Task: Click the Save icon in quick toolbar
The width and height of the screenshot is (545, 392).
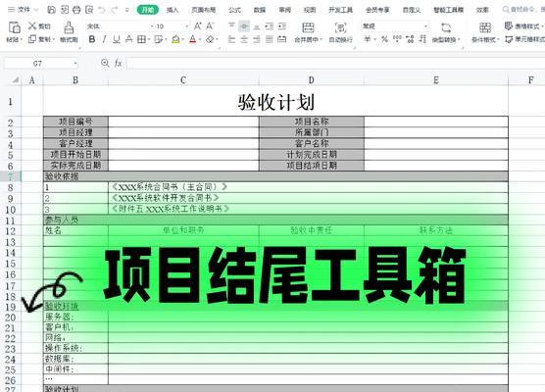Action: (51, 10)
